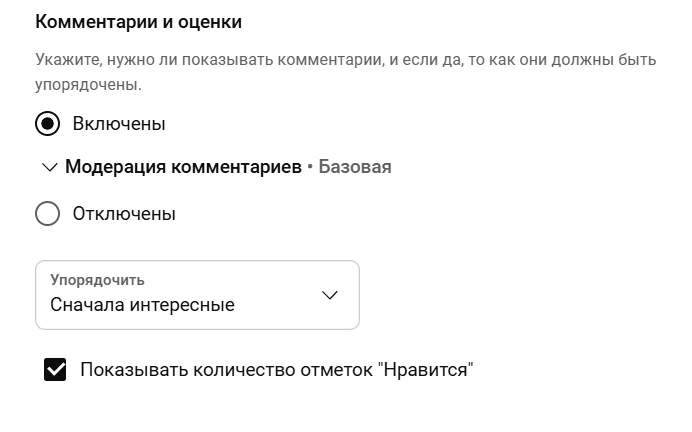Open the "Упорядочить" sort dropdown

coord(197,295)
